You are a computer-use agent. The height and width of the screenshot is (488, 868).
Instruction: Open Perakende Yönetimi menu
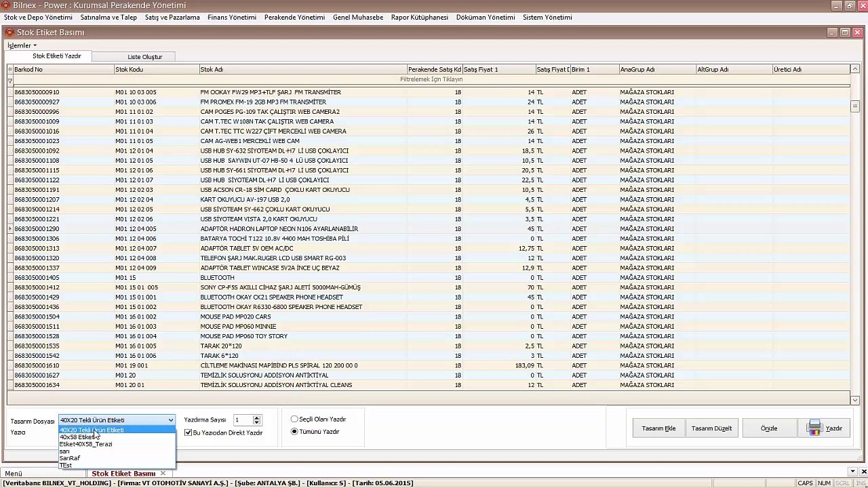coord(294,17)
